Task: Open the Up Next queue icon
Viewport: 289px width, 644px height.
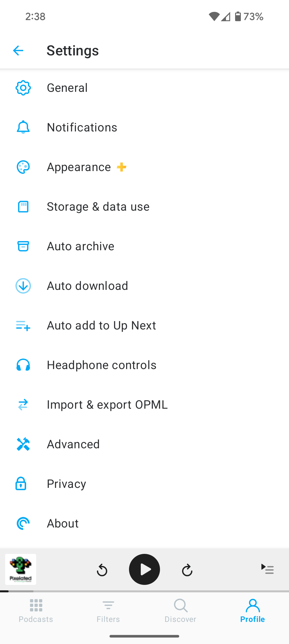Action: 267,569
